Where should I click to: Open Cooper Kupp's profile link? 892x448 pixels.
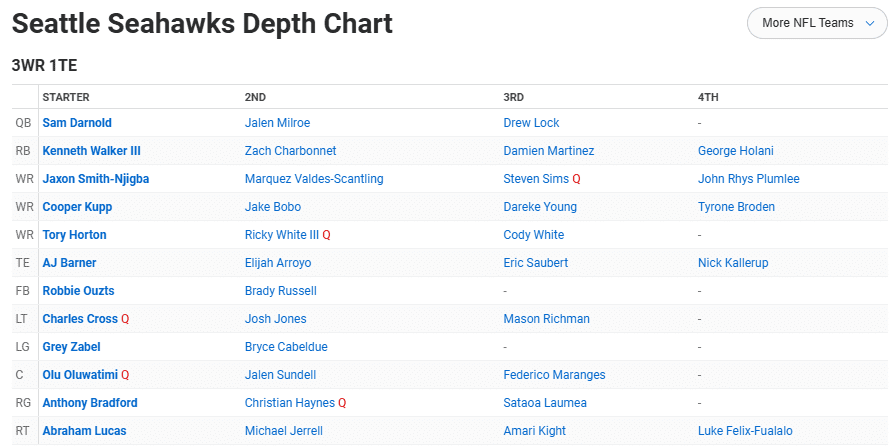(x=77, y=207)
